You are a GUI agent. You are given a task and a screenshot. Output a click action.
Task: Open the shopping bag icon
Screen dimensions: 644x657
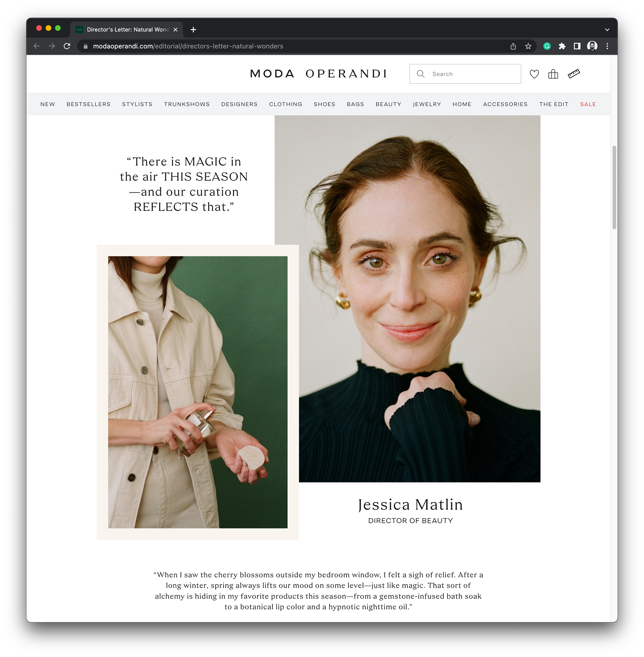coord(553,74)
